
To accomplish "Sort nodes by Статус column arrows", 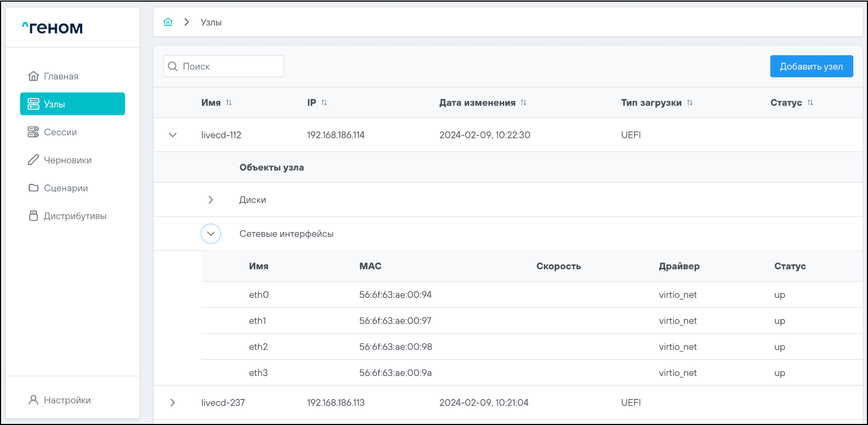I will pos(810,103).
